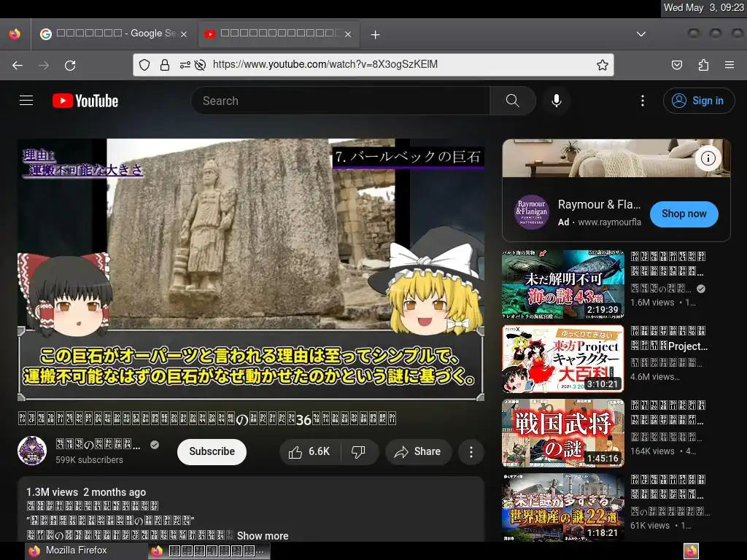
Task: Open the Project... titled video link
Action: 669,338
